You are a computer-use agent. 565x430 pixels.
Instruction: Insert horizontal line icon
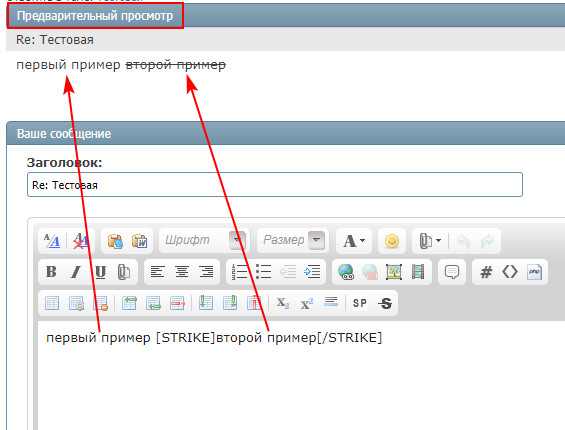[331, 302]
